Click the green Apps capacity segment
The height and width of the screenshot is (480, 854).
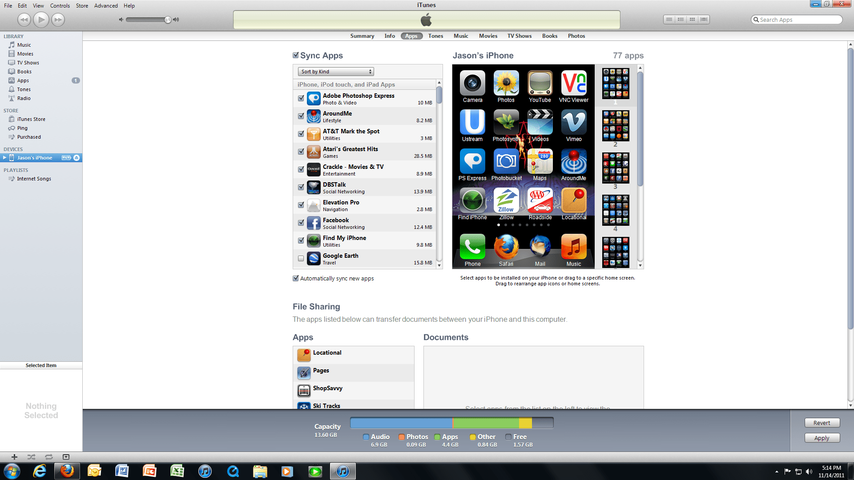[486, 423]
